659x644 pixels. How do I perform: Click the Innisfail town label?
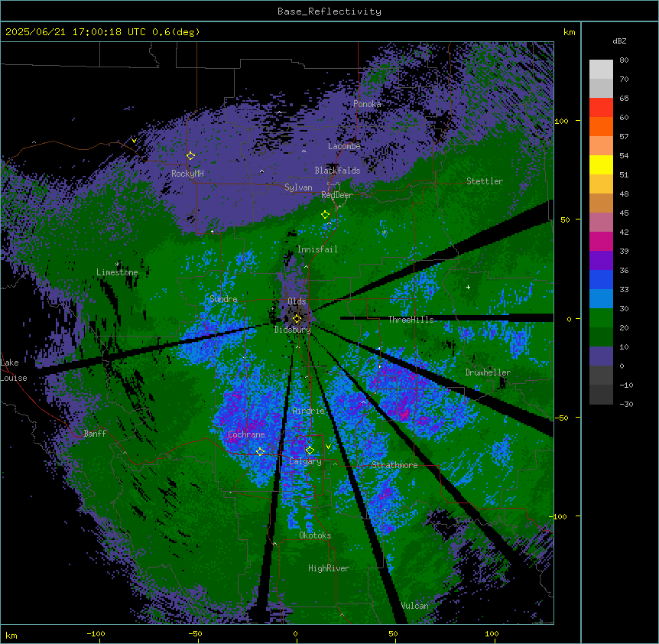tap(317, 249)
